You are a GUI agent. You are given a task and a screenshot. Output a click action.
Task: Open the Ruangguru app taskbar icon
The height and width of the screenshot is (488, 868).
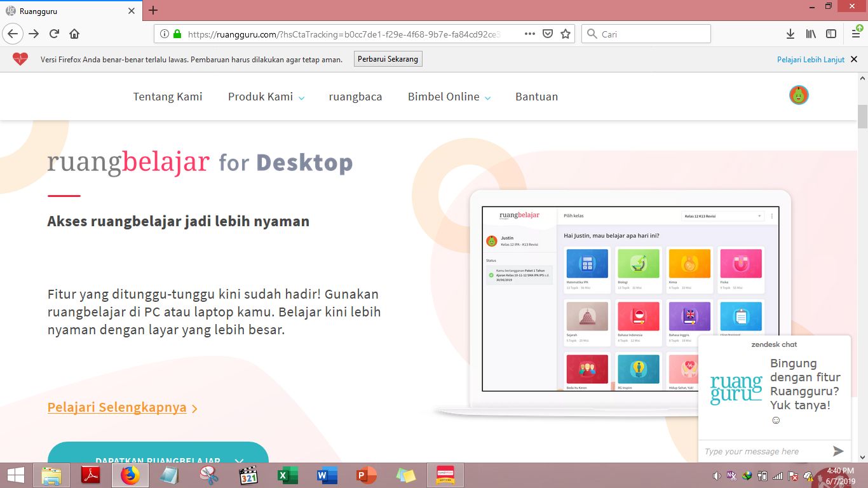click(445, 475)
